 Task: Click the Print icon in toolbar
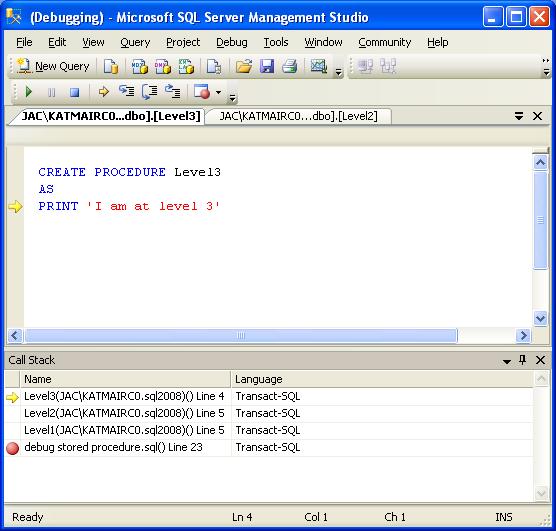(290, 66)
